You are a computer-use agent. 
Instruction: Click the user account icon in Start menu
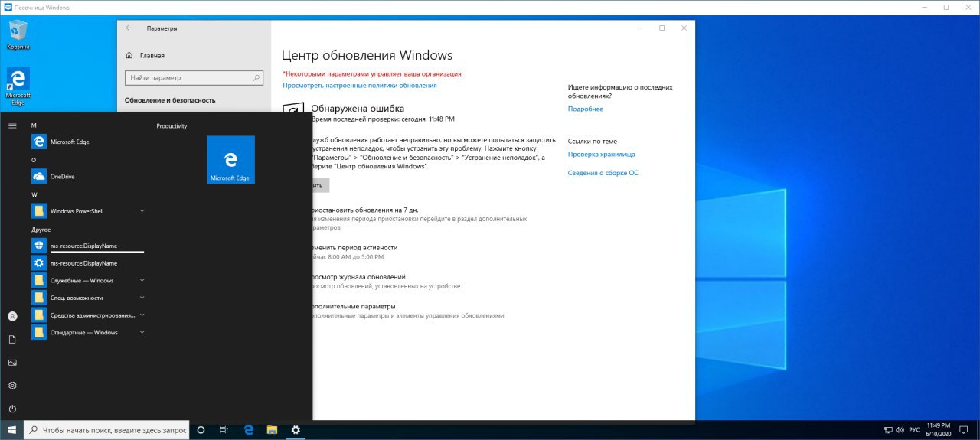(12, 316)
